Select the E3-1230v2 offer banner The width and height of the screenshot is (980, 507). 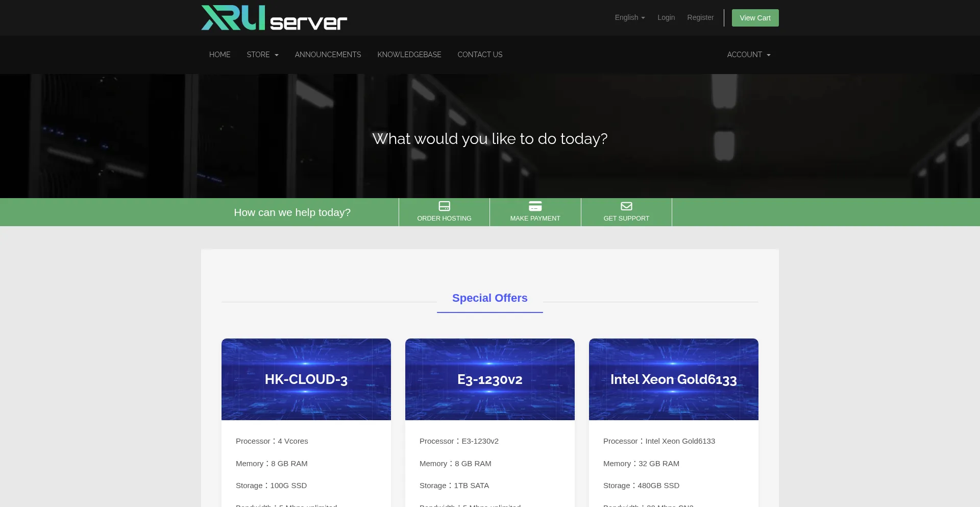point(490,379)
